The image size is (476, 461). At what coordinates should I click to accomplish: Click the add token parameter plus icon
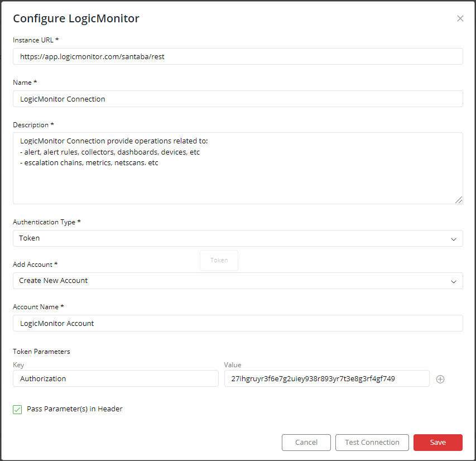point(440,379)
